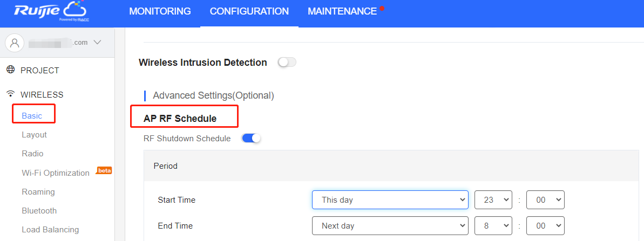Enable Wireless Intrusion Detection toggle
Image resolution: width=644 pixels, height=241 pixels.
point(287,63)
